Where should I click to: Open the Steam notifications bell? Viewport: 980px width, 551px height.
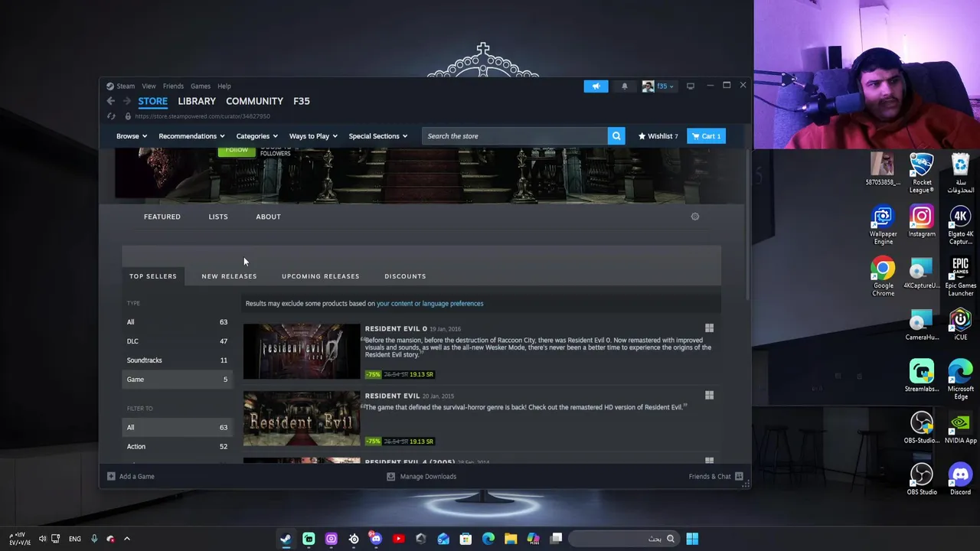624,86
